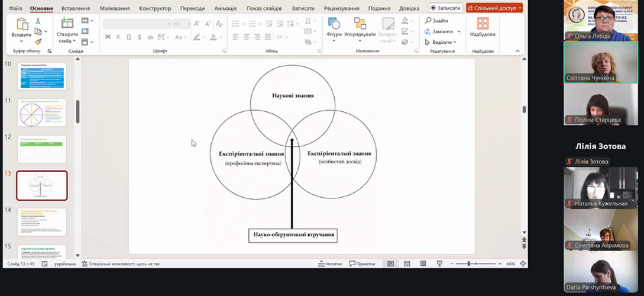The width and height of the screenshot is (644, 296).
Task: Toggle Normal view in status bar
Action: click(x=390, y=263)
